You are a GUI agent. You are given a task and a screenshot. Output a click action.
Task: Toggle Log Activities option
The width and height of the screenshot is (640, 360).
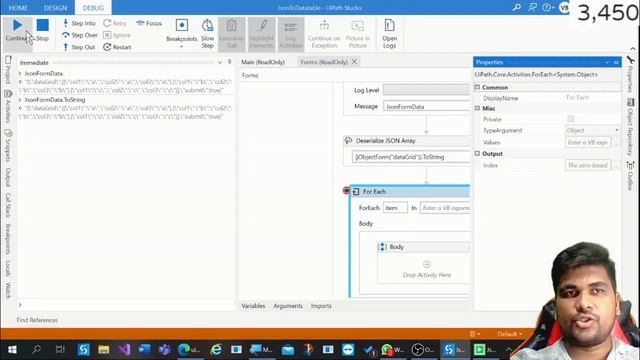(x=291, y=33)
